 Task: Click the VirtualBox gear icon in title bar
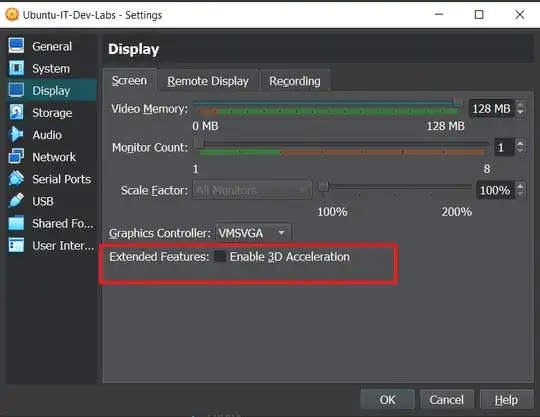point(12,14)
